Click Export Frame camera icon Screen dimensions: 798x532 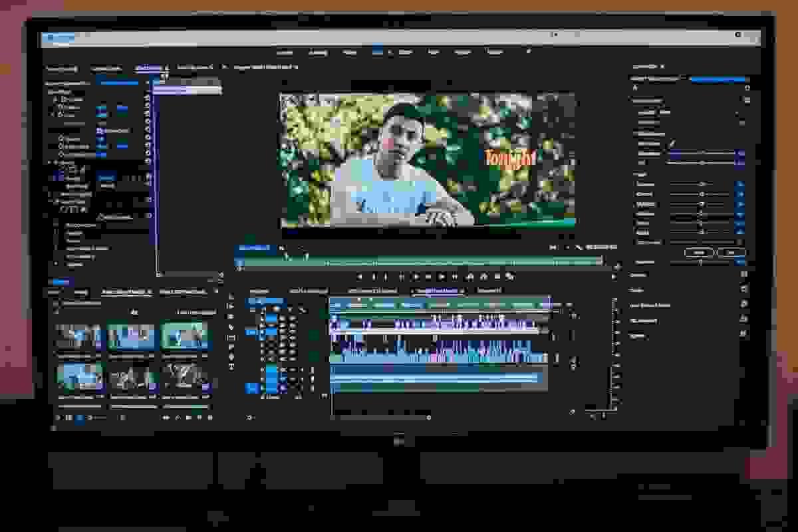point(497,277)
